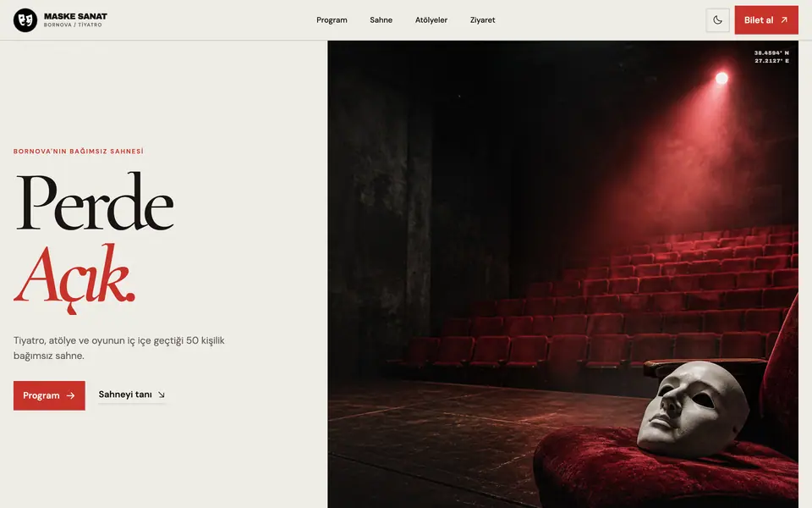The width and height of the screenshot is (812, 508).
Task: Click the MASKE SANAT brand text
Action: pos(75,16)
